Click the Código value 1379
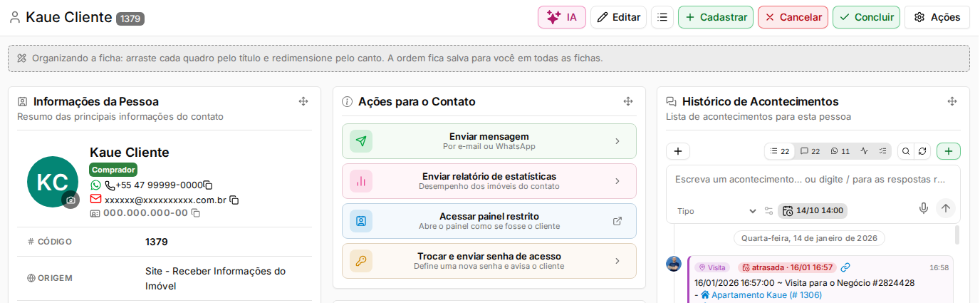This screenshot has height=303, width=980. click(x=157, y=242)
